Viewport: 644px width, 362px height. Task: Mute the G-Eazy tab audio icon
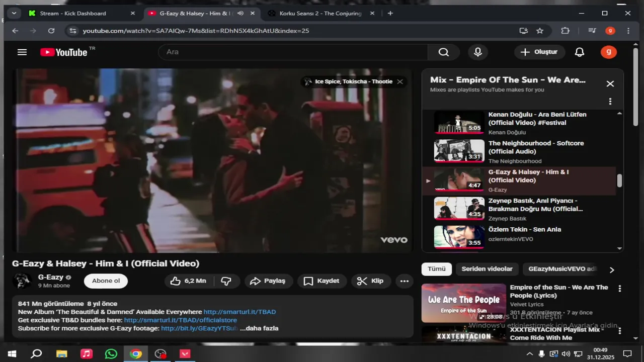coord(240,13)
